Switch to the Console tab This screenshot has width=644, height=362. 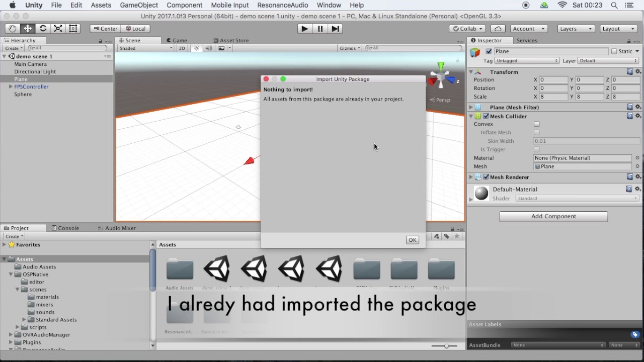65,228
